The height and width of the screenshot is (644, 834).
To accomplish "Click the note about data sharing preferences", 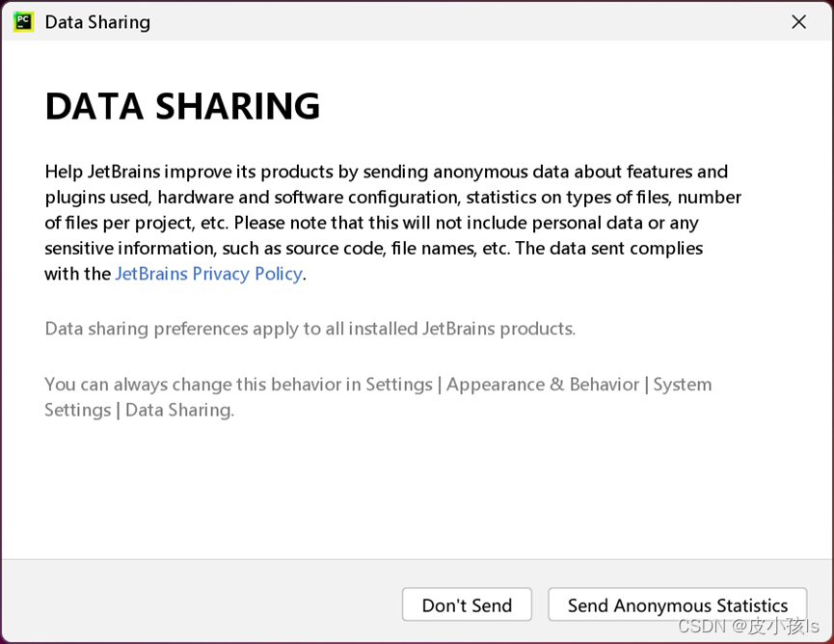I will pyautogui.click(x=309, y=329).
